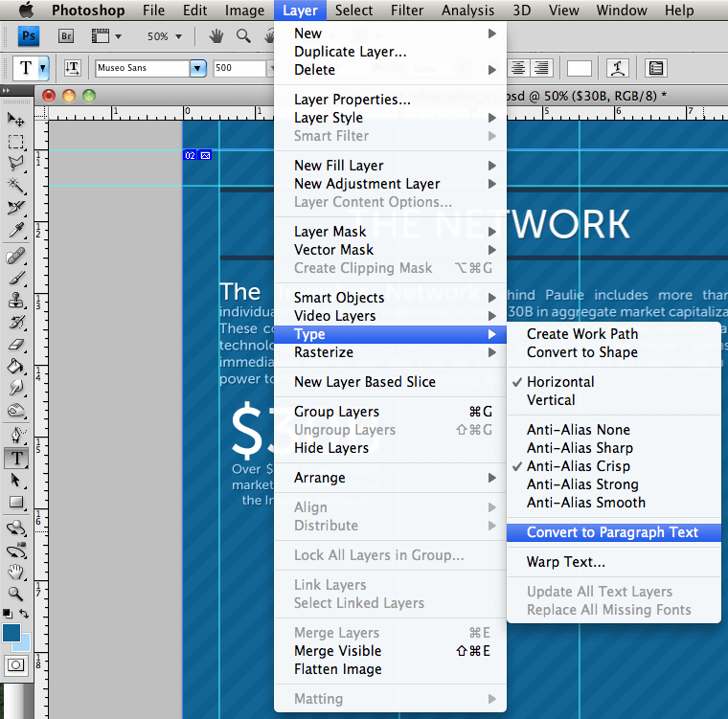Click the blue foreground color swatch
The image size is (728, 719).
tap(11, 633)
